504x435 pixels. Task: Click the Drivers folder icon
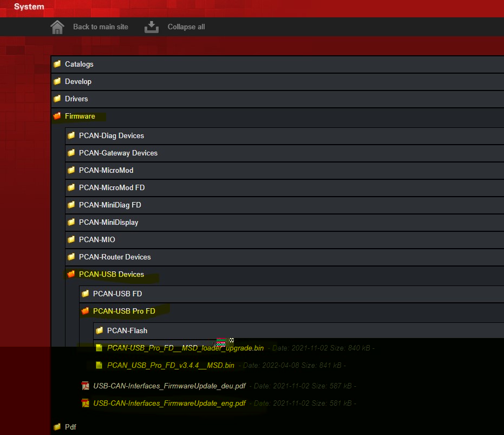(x=57, y=99)
